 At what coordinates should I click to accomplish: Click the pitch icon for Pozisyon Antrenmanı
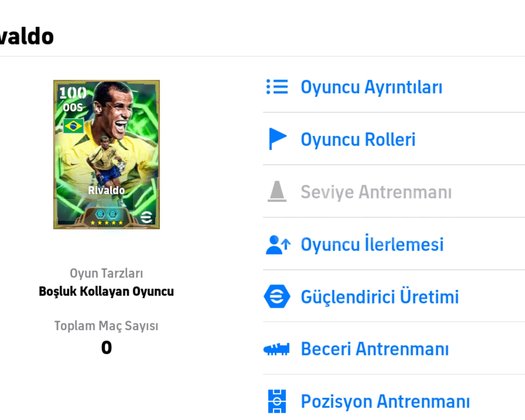(x=277, y=401)
